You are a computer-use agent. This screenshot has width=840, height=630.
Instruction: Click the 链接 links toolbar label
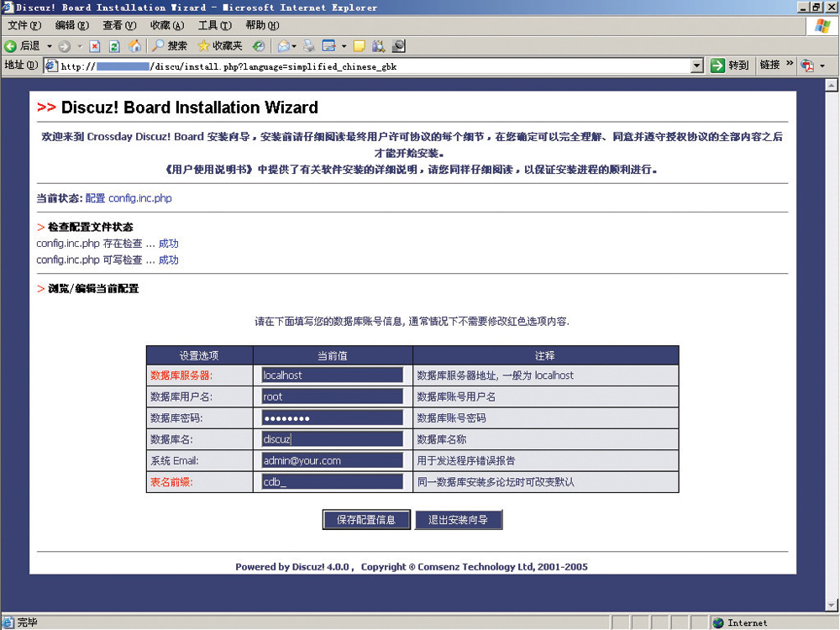pyautogui.click(x=769, y=65)
